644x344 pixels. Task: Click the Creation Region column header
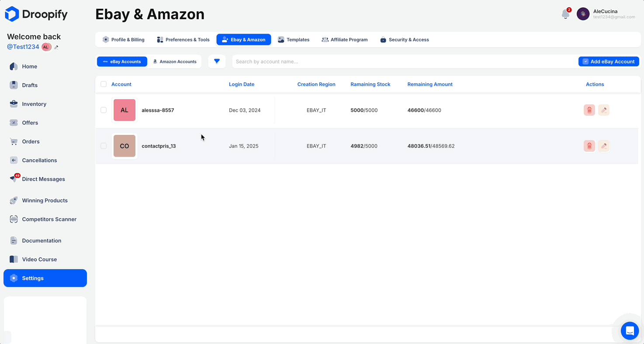(316, 84)
